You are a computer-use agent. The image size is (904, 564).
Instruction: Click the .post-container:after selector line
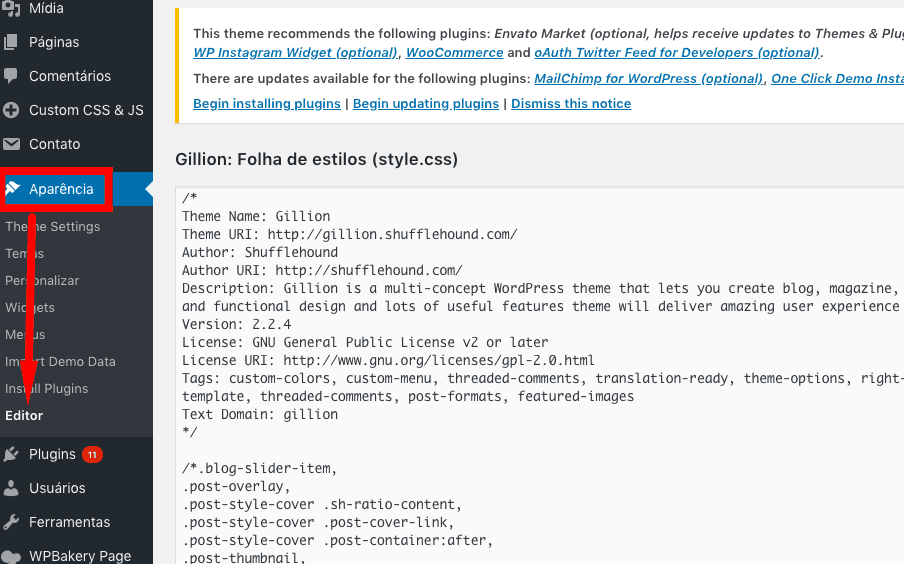coord(338,540)
